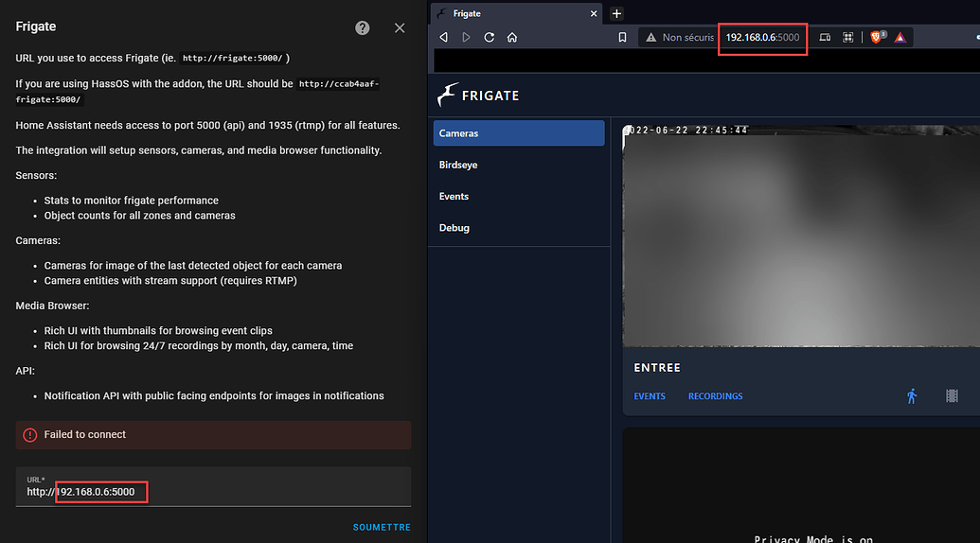Click the Media Browser: heading
The width and height of the screenshot is (980, 543).
point(52,306)
